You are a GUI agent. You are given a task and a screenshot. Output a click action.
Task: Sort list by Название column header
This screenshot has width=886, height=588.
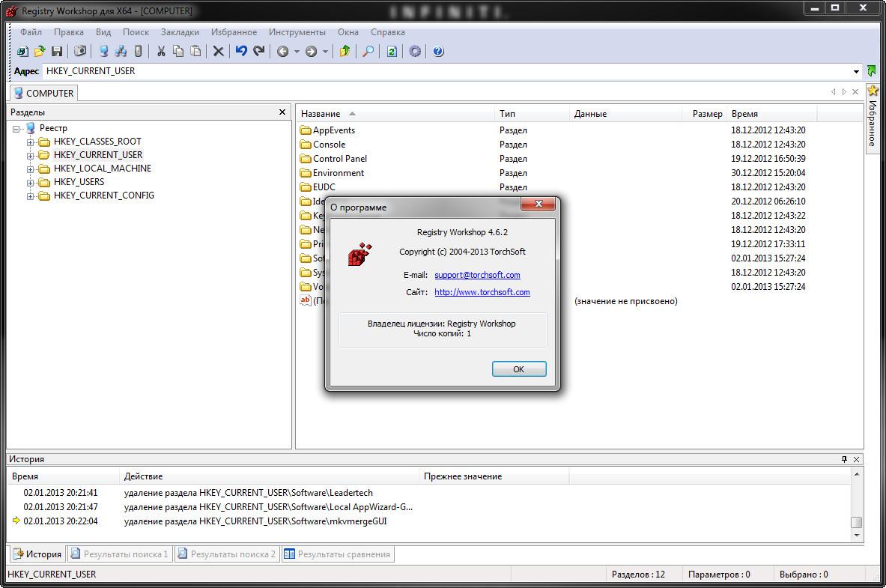click(395, 114)
